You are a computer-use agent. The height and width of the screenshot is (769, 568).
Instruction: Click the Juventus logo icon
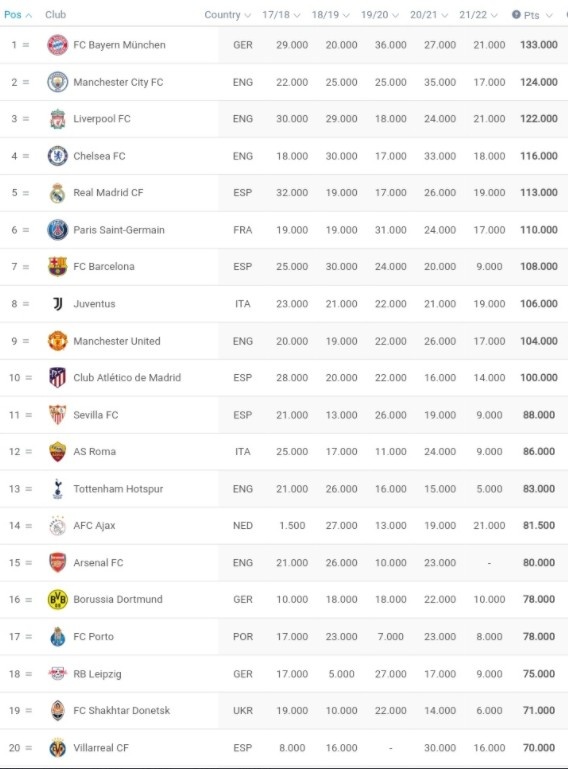[57, 304]
